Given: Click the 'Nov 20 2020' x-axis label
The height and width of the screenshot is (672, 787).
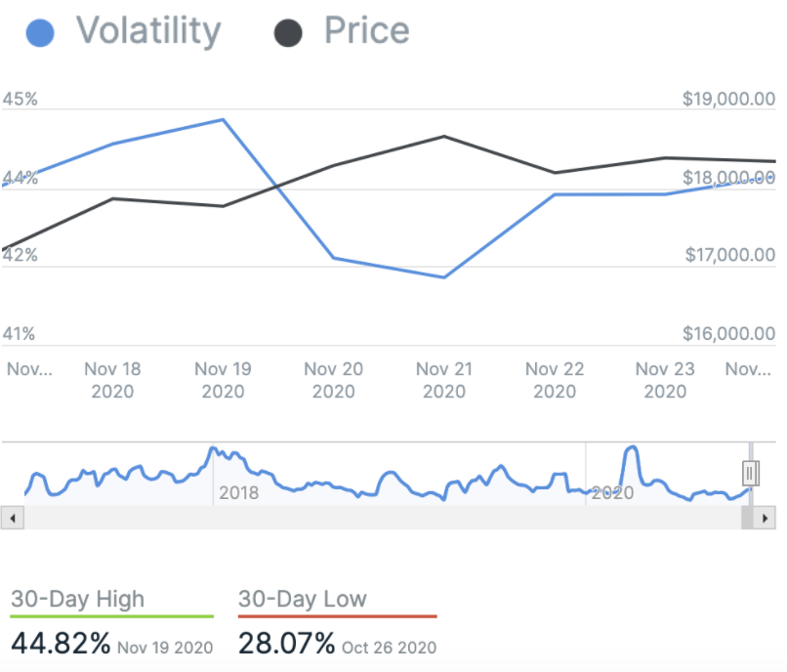Looking at the screenshot, I should [x=334, y=380].
